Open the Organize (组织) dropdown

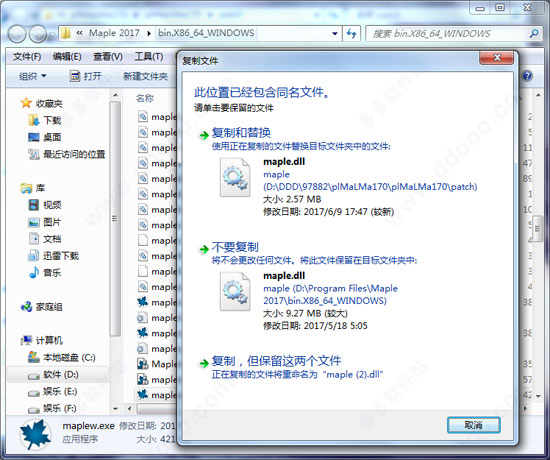click(x=32, y=76)
